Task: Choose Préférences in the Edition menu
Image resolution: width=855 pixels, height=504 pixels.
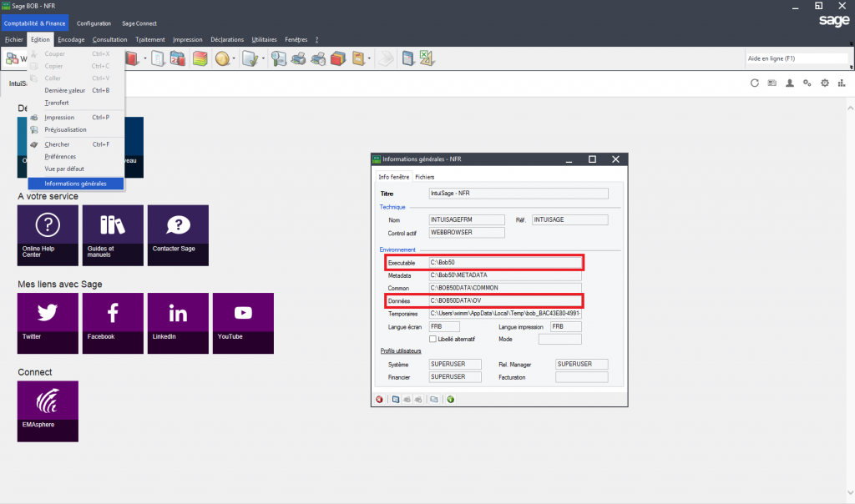Action: (76, 156)
